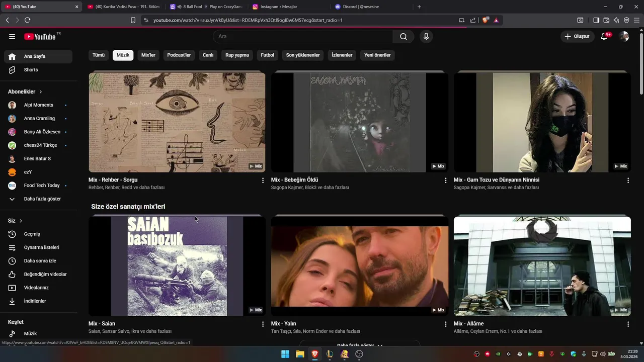Open the YouTube hamburger guide menu

pos(12,37)
